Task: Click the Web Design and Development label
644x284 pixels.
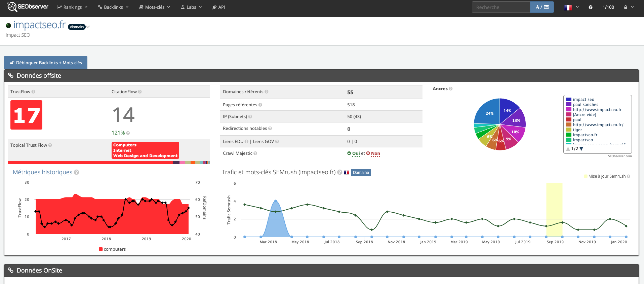Action: pyautogui.click(x=145, y=156)
